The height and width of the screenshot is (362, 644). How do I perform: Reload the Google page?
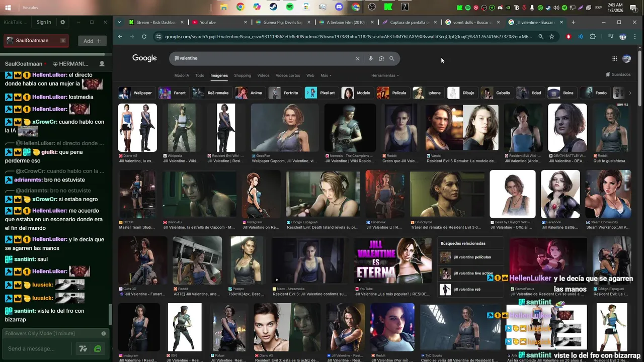144,37
